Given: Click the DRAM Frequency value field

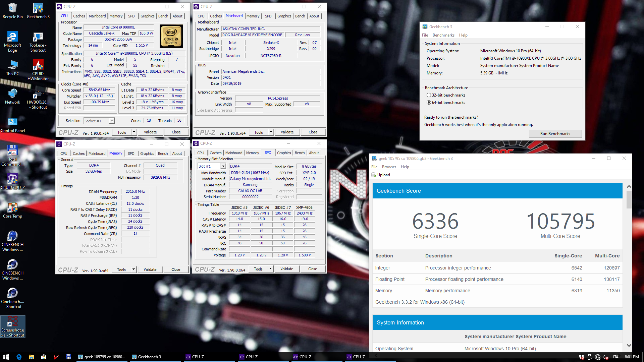Looking at the screenshot, I should (135, 192).
